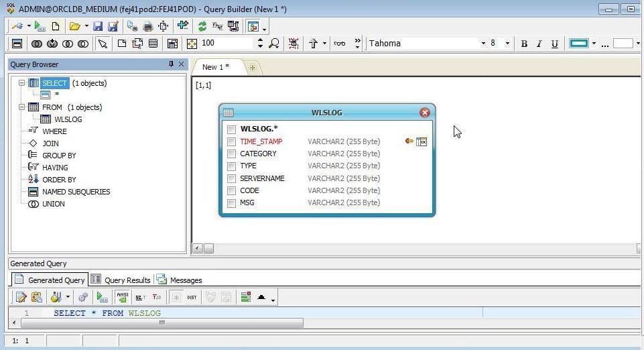The image size is (644, 350).
Task: Open the connection icon dropdown arrow
Action: tap(29, 26)
